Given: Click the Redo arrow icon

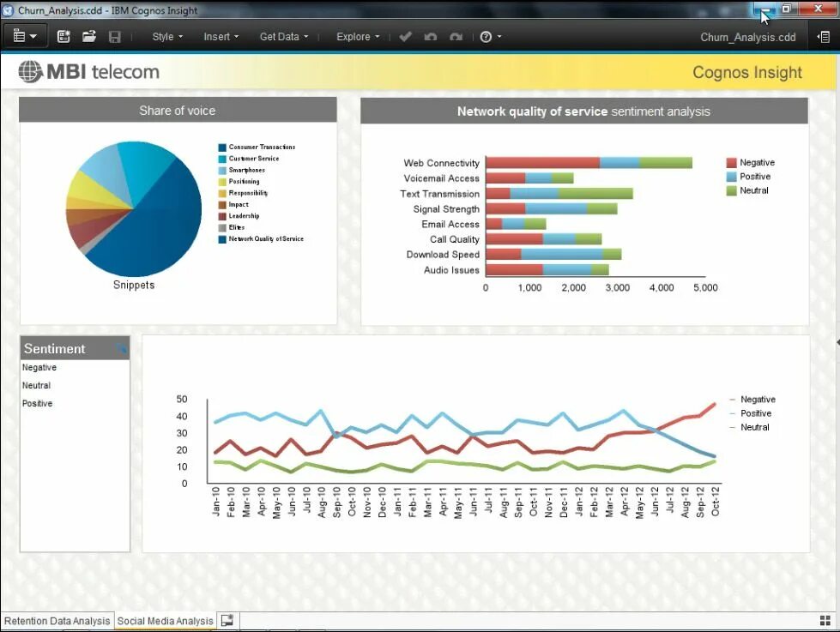Looking at the screenshot, I should coord(456,36).
